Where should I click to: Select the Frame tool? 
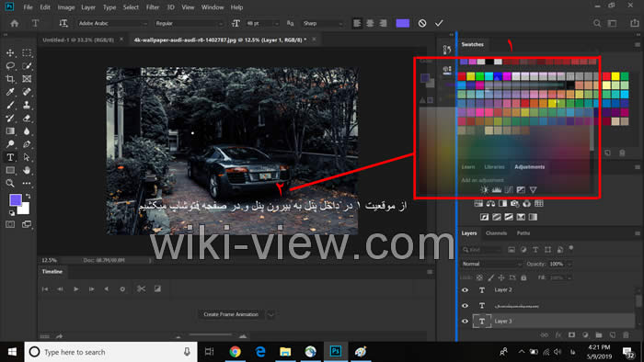tap(27, 79)
